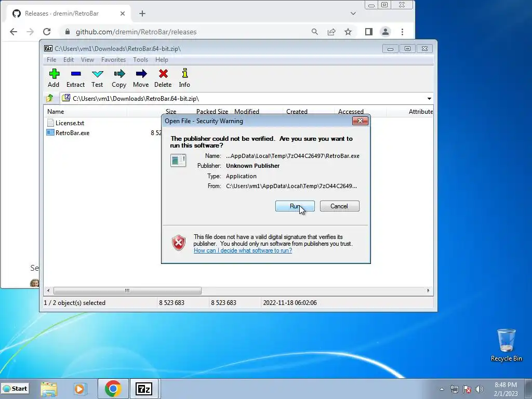
Task: Click the scrollbar right arrow in 7-Zip
Action: pos(428,290)
